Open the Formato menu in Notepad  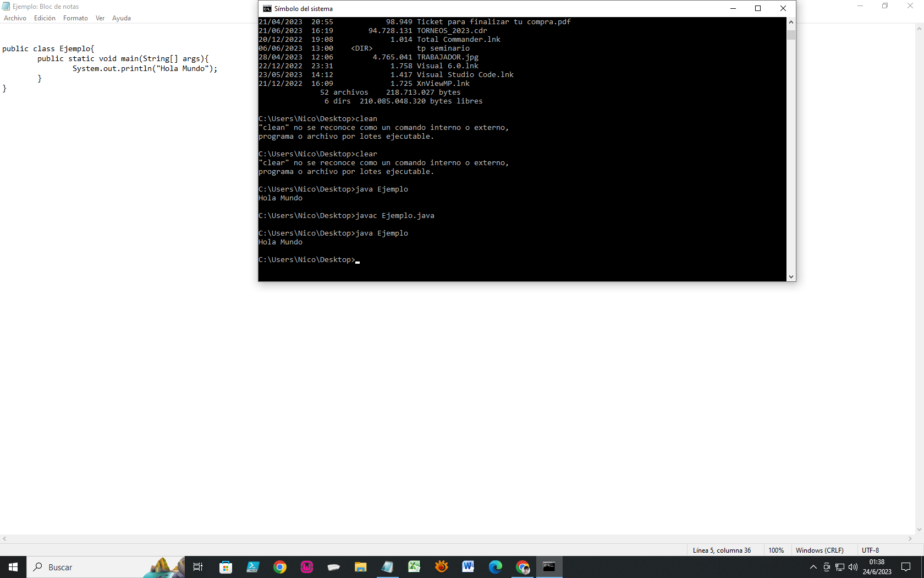click(75, 18)
